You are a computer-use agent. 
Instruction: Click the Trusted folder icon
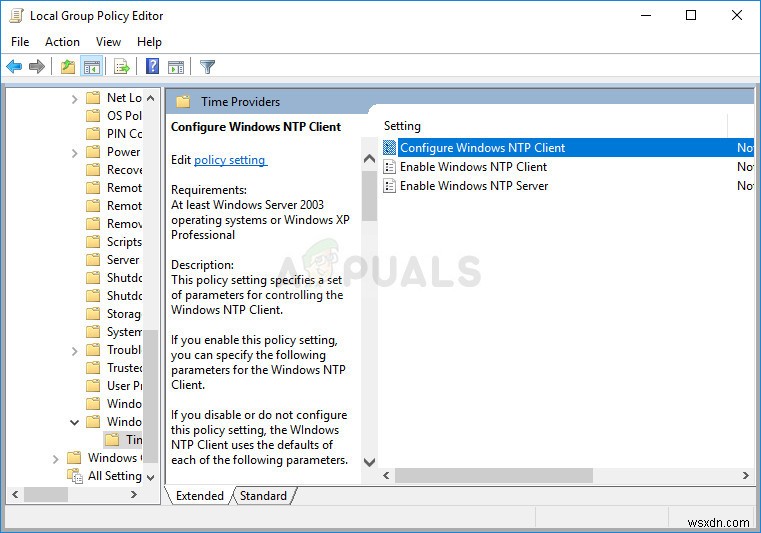(x=93, y=367)
